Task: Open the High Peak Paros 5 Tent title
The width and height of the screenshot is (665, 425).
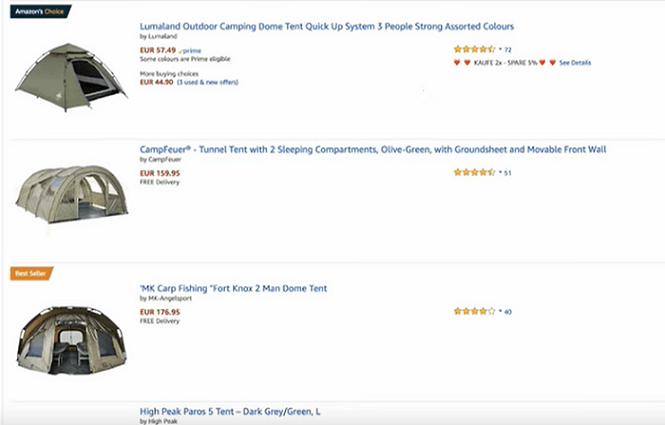Action: pyautogui.click(x=230, y=412)
